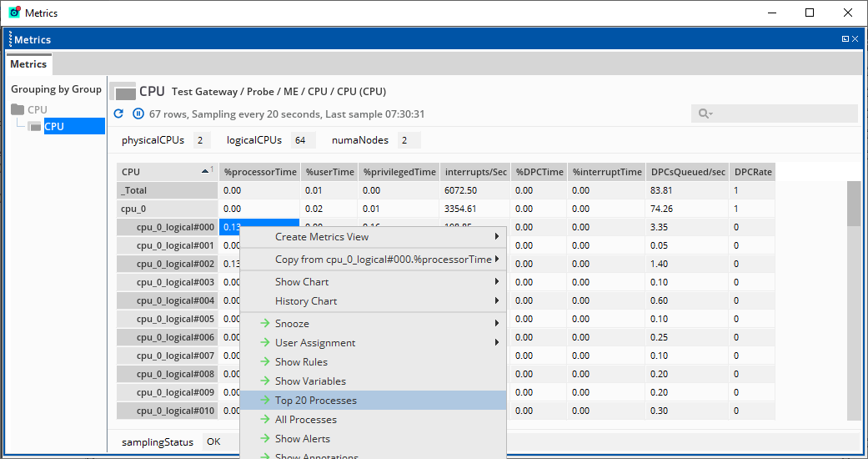Select the Metrics tab
Viewport: 868px width, 459px height.
point(28,64)
